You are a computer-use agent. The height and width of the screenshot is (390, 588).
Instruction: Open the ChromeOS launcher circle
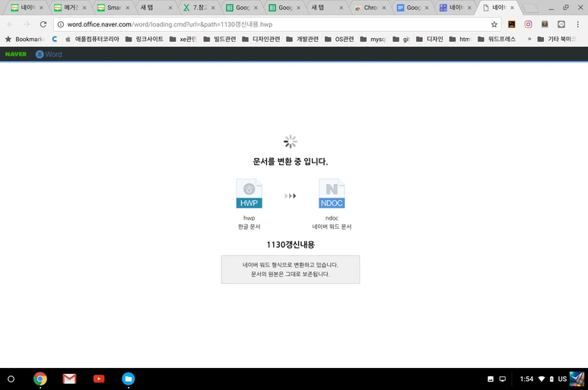[x=11, y=379]
